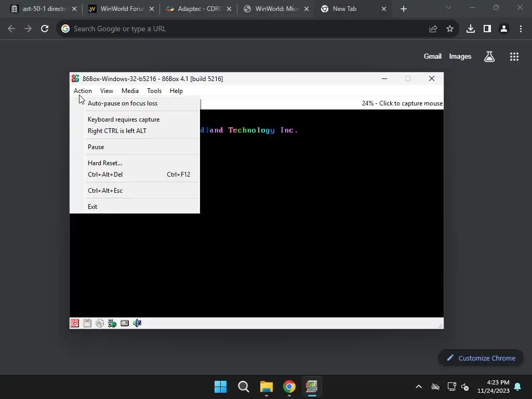Screen dimensions: 532x399
Task: Close the ast-50-1 directory tab
Action: click(x=74, y=9)
